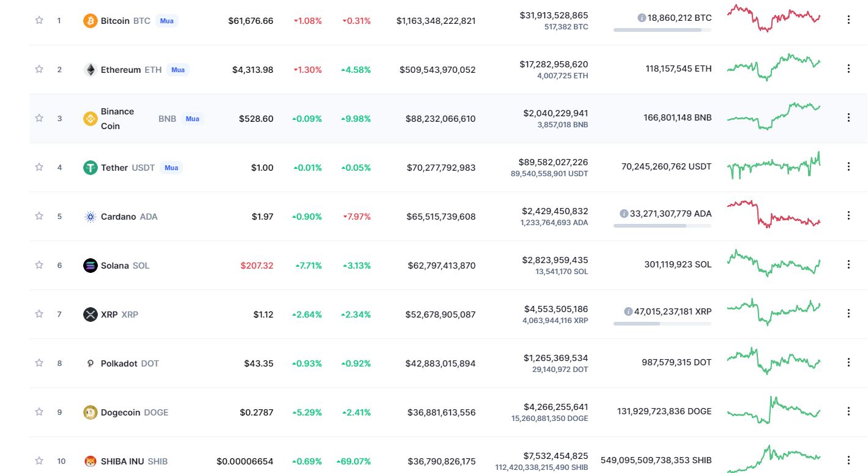Favorite XRP with its star
Screen dimensions: 868x473
pos(39,314)
